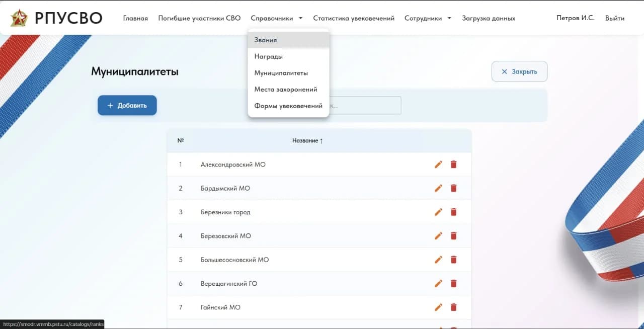The height and width of the screenshot is (329, 644).
Task: Open Петров И.С. user profile
Action: (575, 18)
